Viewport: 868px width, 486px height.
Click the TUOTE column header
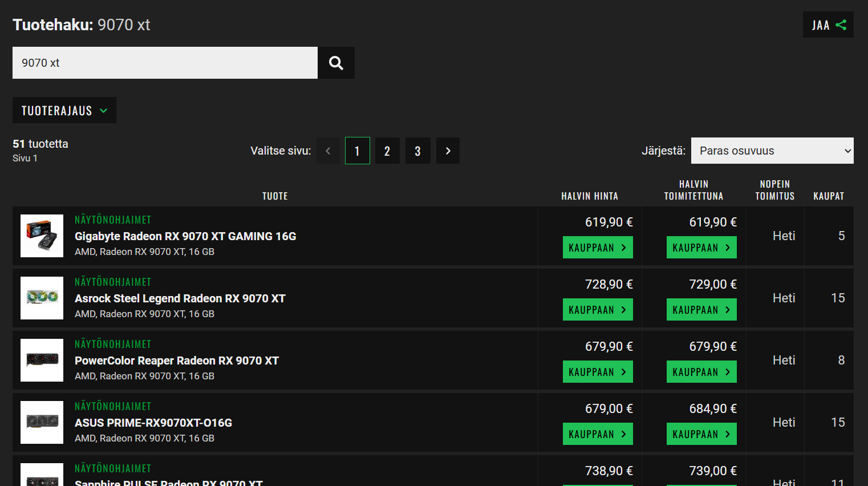tap(275, 196)
